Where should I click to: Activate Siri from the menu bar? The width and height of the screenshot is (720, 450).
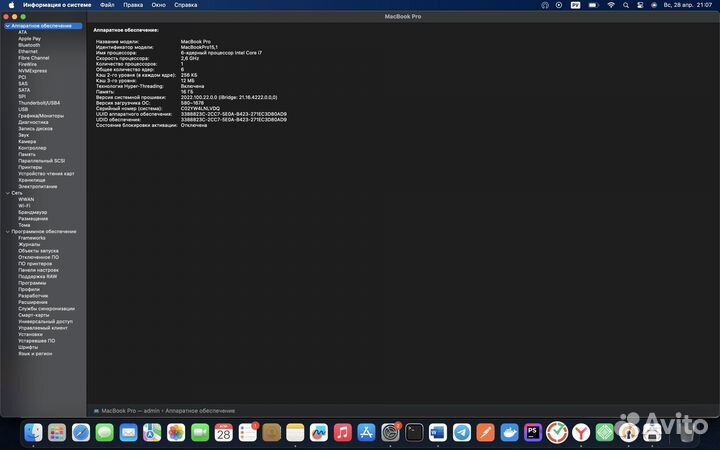tap(654, 5)
